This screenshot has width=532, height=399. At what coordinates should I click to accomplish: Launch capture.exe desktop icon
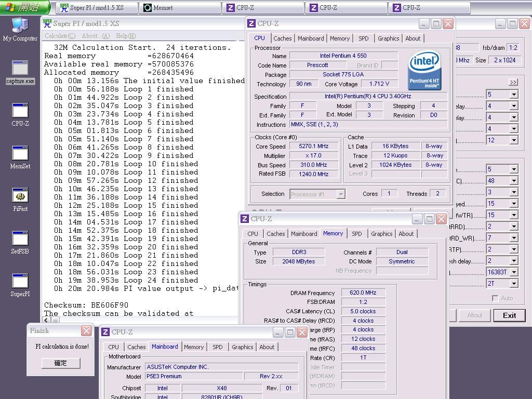(x=20, y=72)
